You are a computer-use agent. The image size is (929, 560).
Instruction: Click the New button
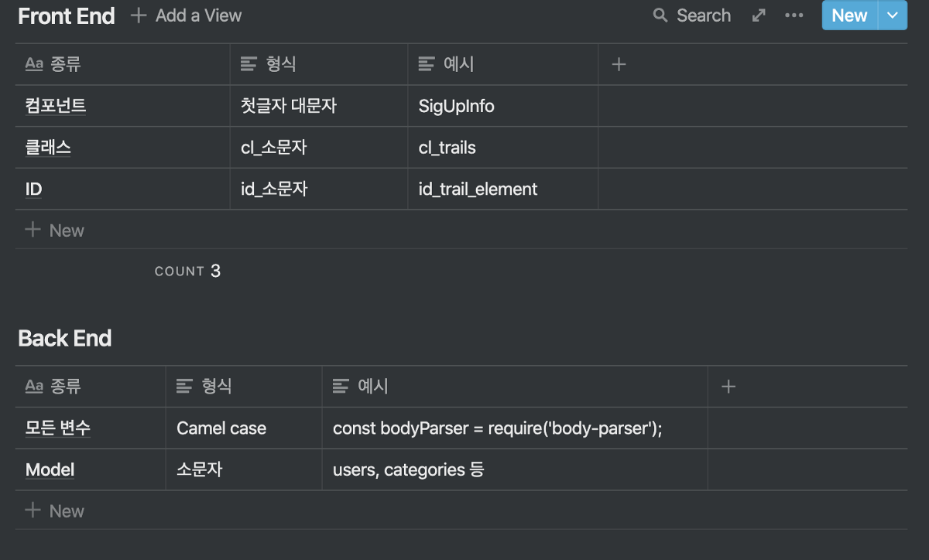(x=849, y=15)
